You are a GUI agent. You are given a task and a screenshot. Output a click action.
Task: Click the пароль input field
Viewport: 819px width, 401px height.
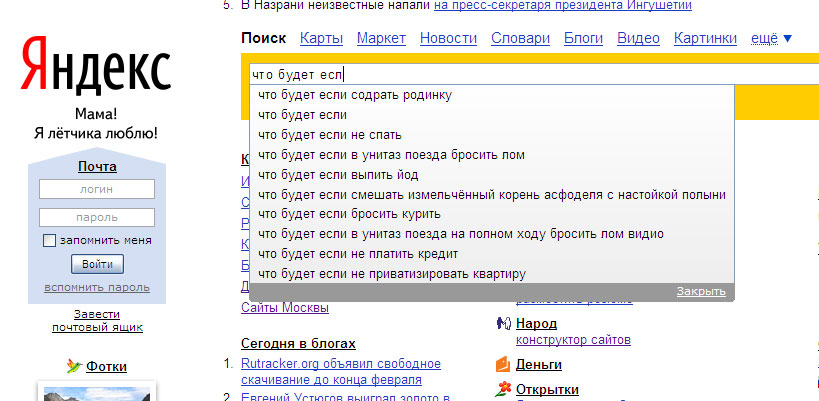pos(97,217)
